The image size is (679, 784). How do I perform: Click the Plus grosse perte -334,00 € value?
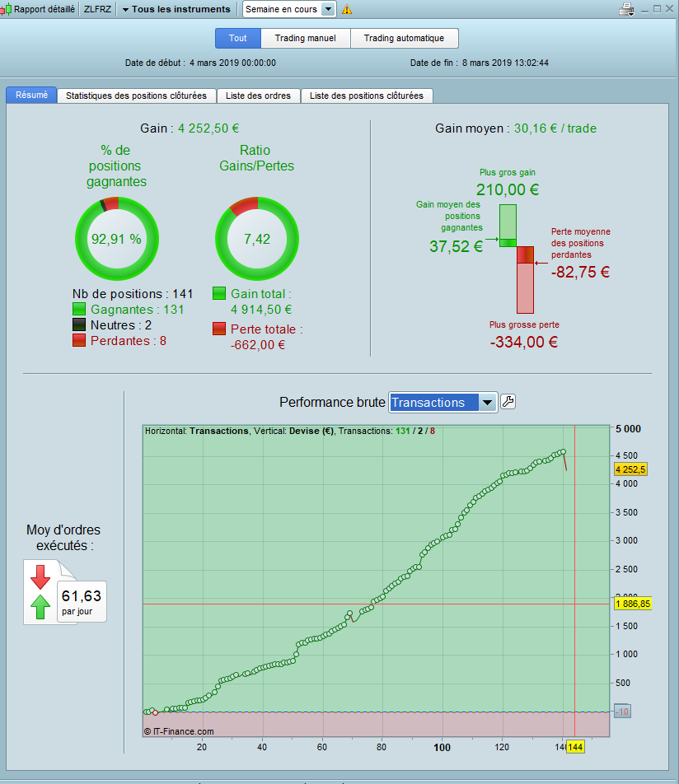[524, 342]
